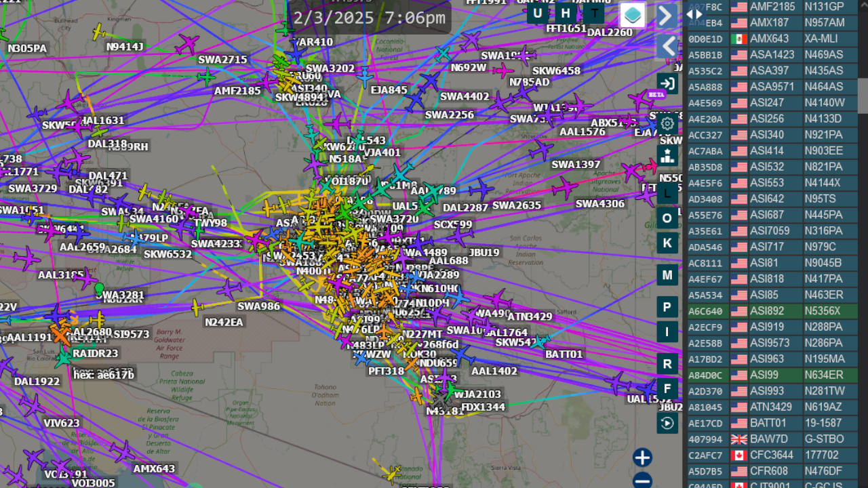Click the UK flag in BAW7D row

(x=738, y=439)
